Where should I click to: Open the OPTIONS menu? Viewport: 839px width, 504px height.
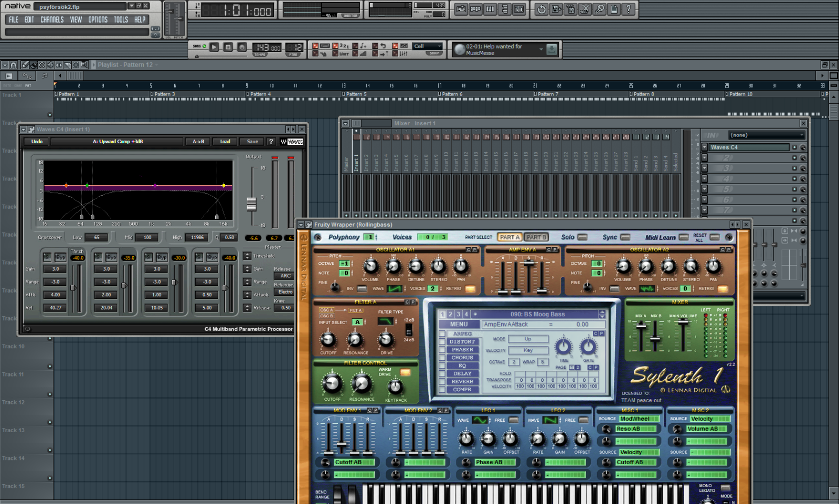click(x=98, y=20)
